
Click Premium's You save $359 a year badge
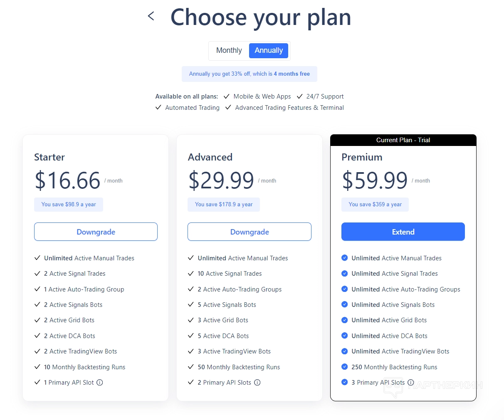(375, 205)
